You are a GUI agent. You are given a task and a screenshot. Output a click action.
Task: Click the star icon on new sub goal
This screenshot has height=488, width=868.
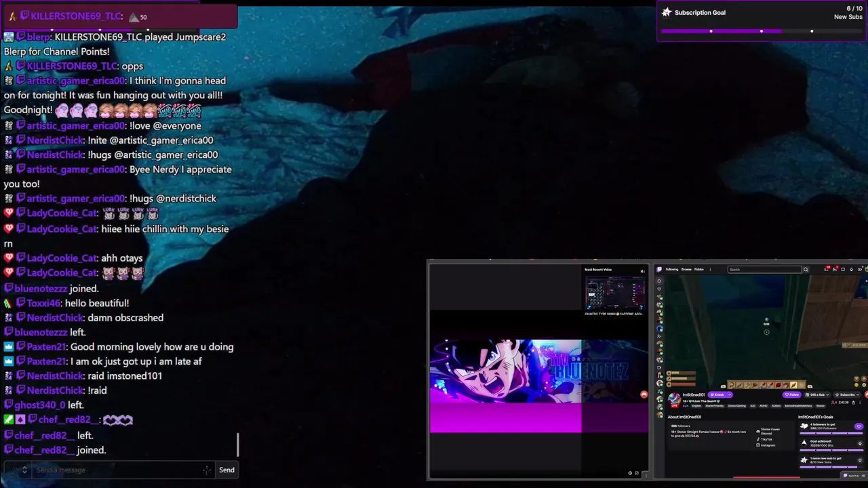[860, 460]
